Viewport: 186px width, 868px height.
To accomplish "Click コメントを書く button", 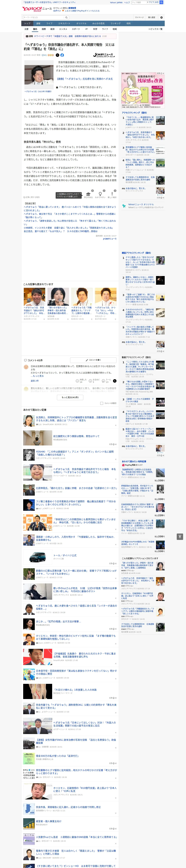I will click(93, 360).
